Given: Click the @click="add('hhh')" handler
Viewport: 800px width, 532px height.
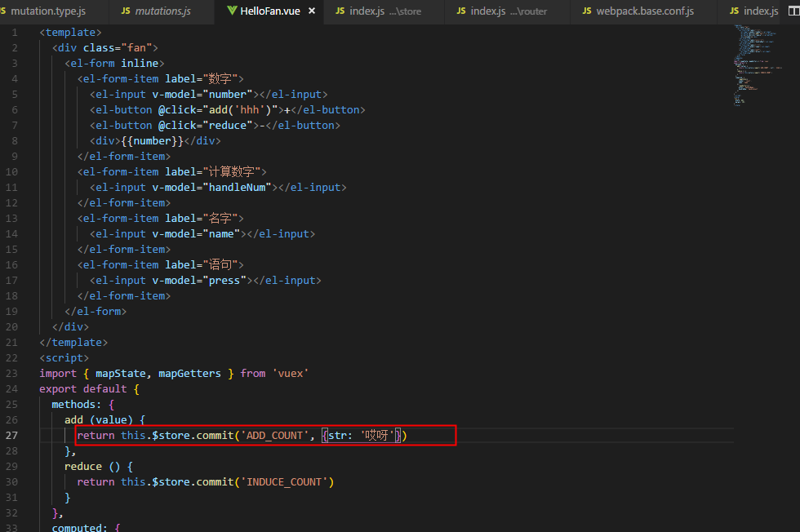Looking at the screenshot, I should 217,110.
